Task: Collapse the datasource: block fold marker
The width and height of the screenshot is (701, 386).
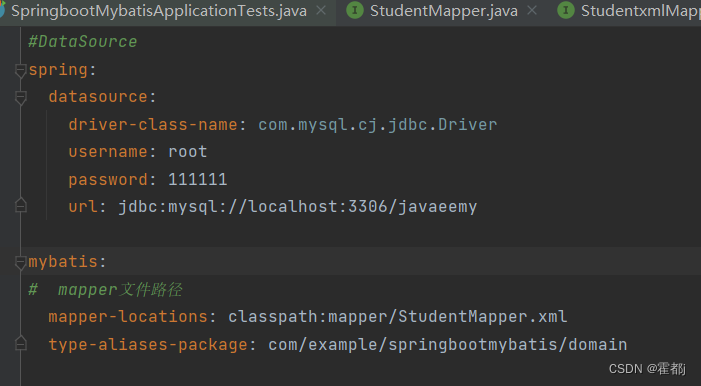Action: click(21, 98)
